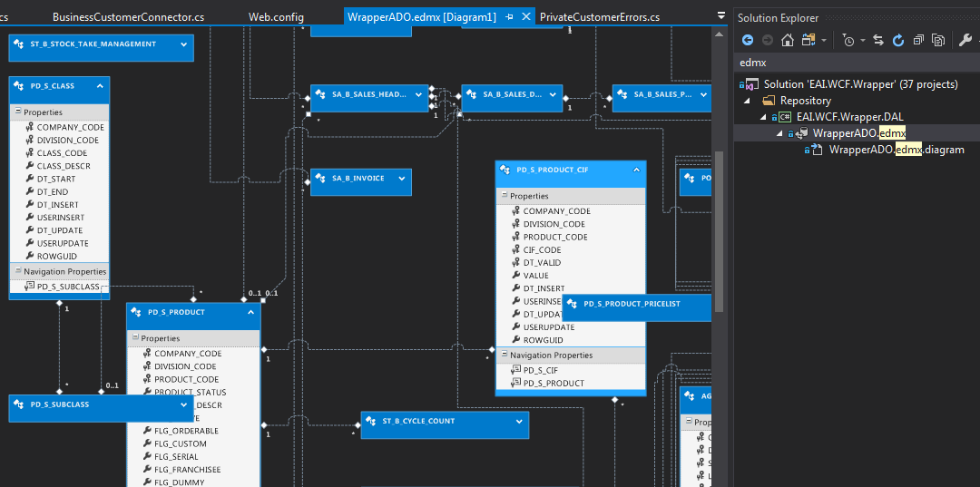Select WrapperADO.edmx.diagram in Solution Explorer
The height and width of the screenshot is (487, 980).
pos(897,150)
